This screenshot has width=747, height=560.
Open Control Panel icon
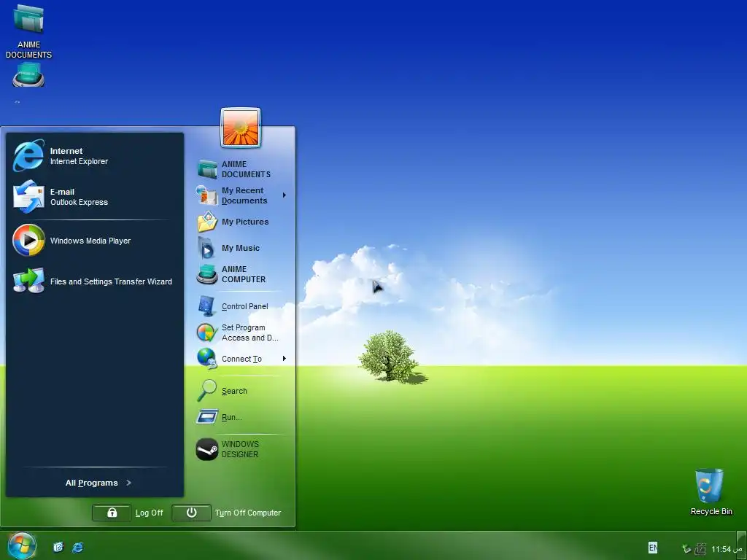pos(207,306)
